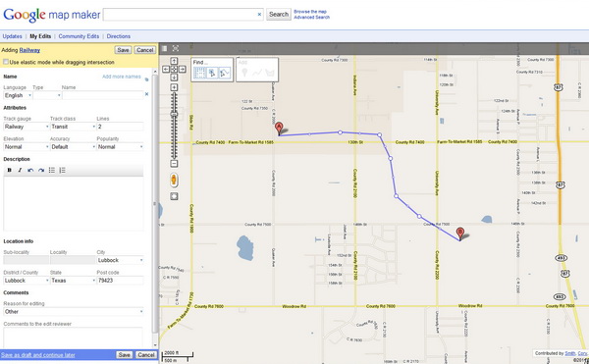Screen dimensions: 589x364
Task: Insert a bulleted list in Description
Action: (52, 171)
